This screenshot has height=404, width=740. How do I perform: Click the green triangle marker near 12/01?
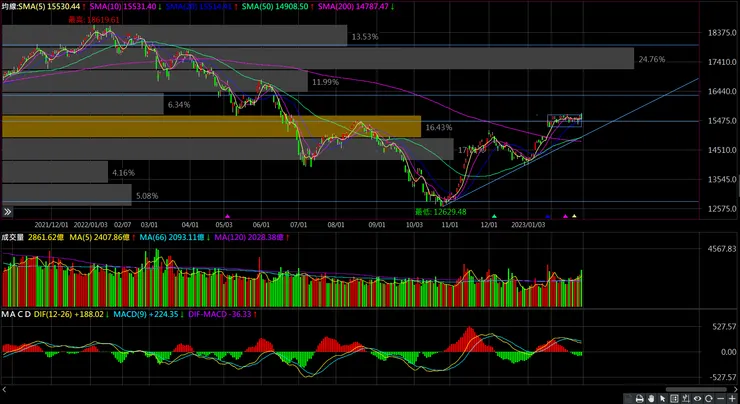tap(494, 216)
